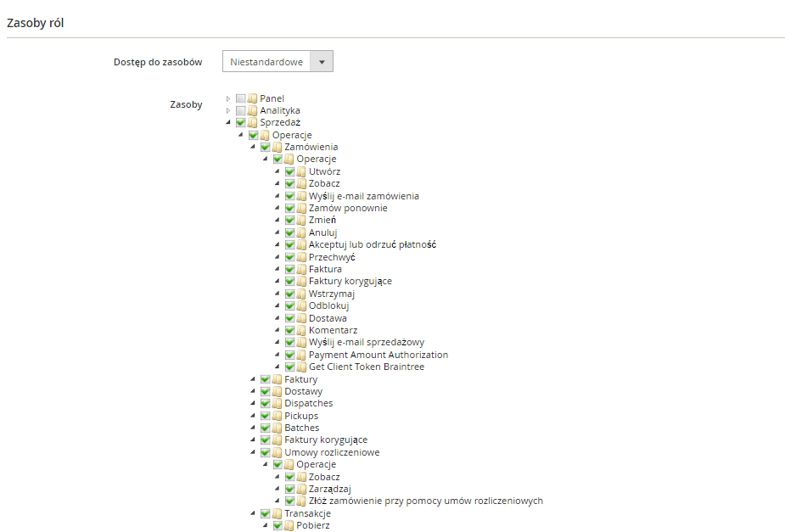
Task: Toggle arrow next to Transakcje node
Action: (x=253, y=513)
